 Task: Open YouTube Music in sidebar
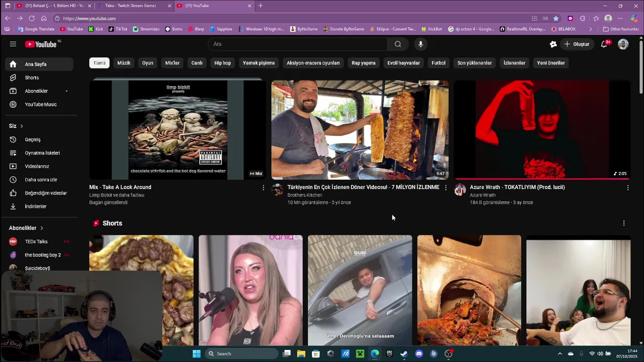click(x=39, y=105)
